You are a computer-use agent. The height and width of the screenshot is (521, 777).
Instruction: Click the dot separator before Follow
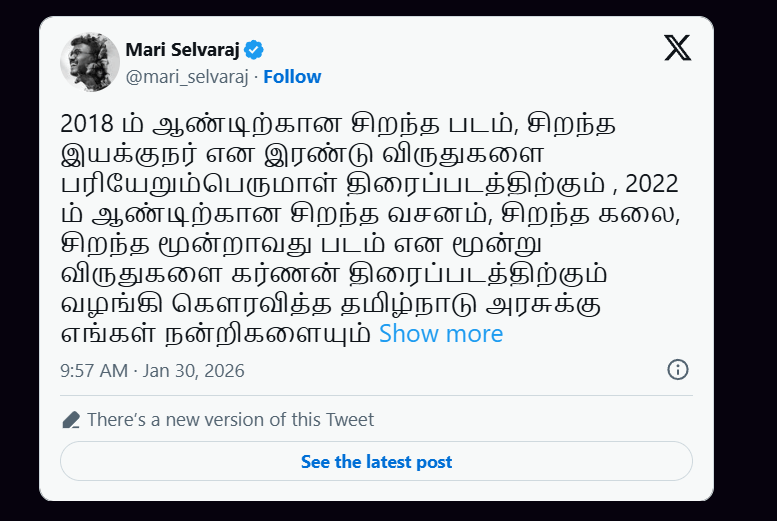tap(257, 77)
